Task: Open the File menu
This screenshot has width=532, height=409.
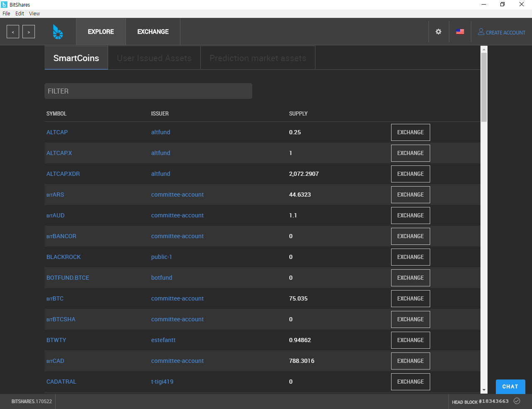Action: click(x=6, y=14)
